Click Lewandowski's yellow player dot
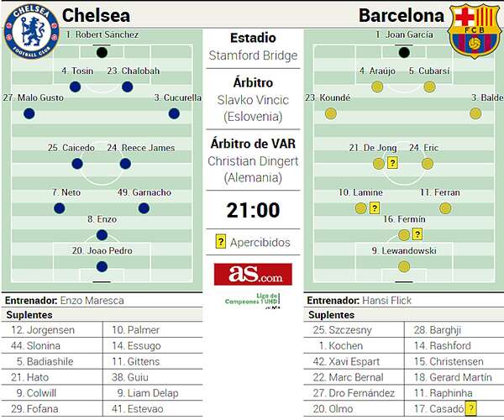 click(x=404, y=266)
